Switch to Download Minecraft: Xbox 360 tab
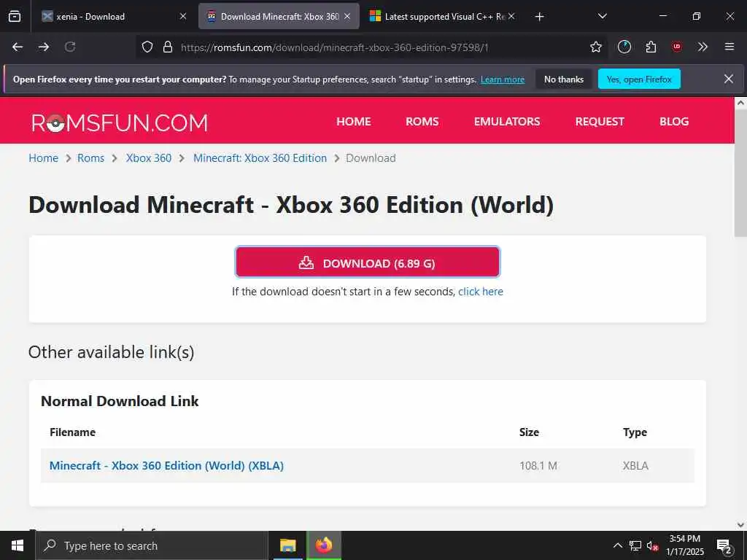The image size is (747, 560). pyautogui.click(x=279, y=16)
